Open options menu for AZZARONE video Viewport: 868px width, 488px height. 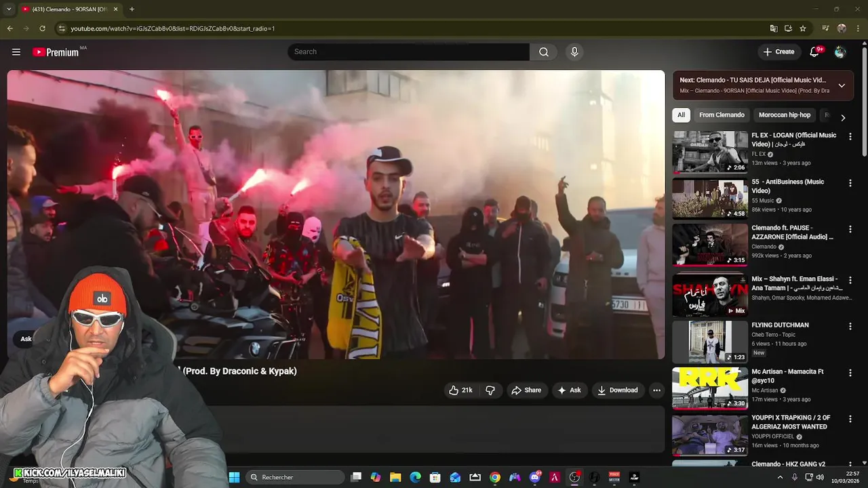[x=850, y=229]
